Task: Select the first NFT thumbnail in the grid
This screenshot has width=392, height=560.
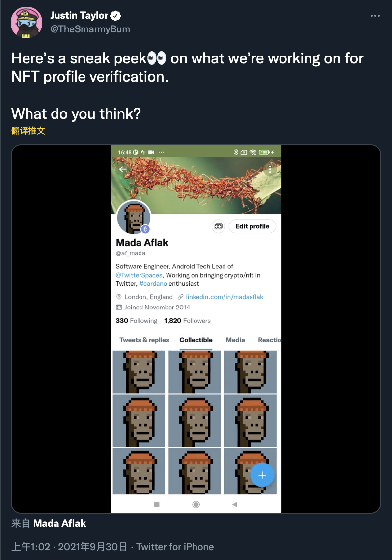Action: [x=139, y=372]
